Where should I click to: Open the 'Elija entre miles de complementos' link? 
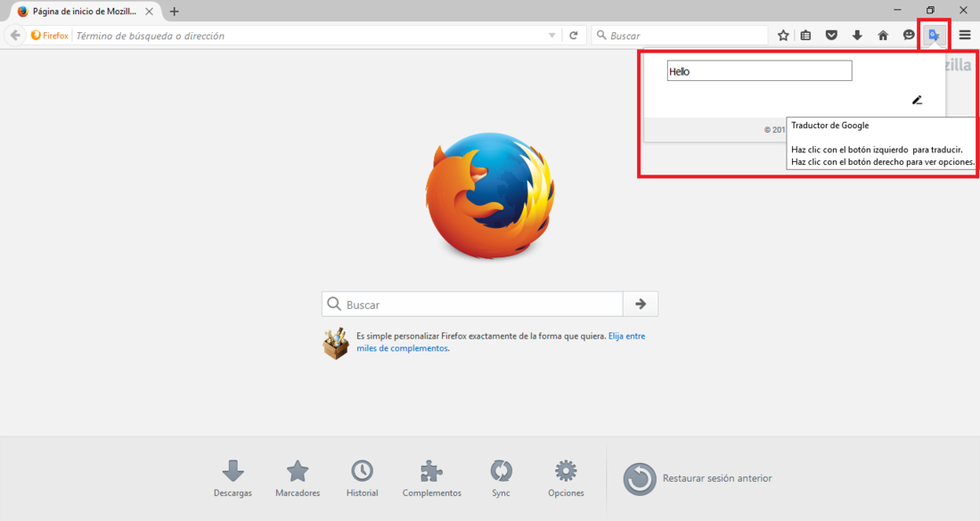point(501,342)
